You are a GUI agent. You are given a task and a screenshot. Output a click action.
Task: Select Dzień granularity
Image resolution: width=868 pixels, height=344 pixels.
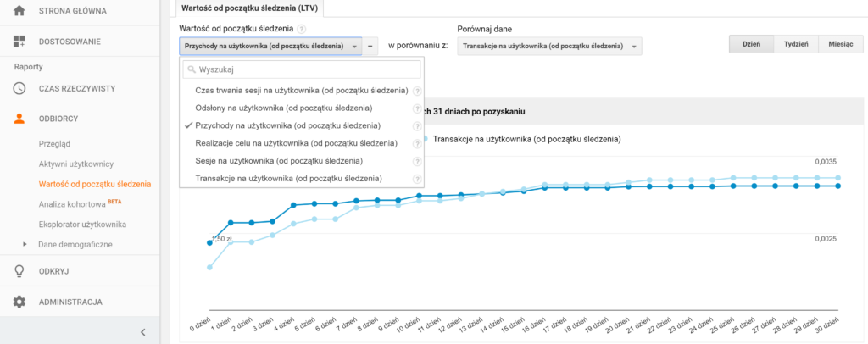coord(751,44)
